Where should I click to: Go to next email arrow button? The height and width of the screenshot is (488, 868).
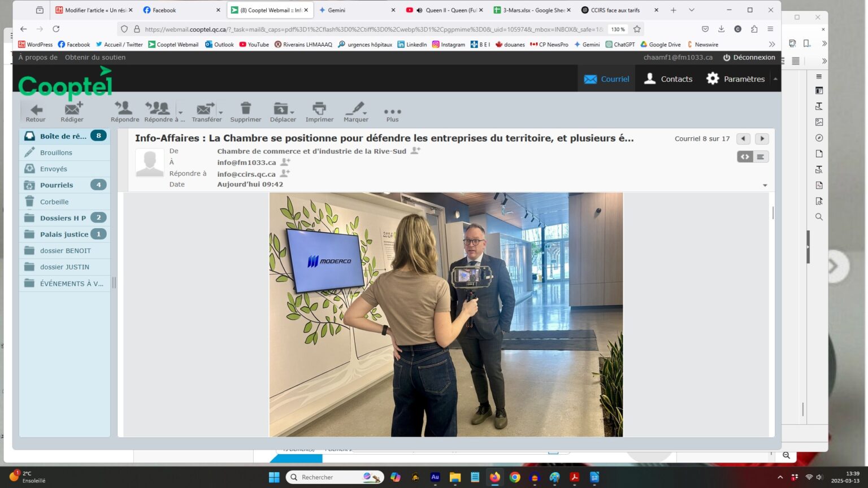click(x=762, y=139)
